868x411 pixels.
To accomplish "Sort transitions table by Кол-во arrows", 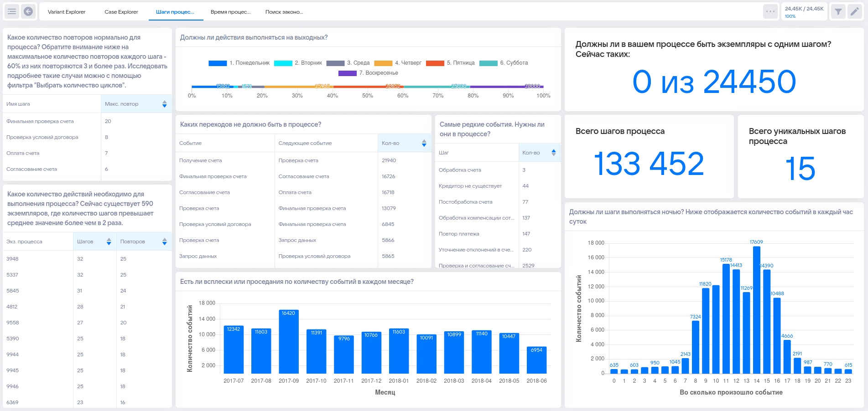I will 424,144.
